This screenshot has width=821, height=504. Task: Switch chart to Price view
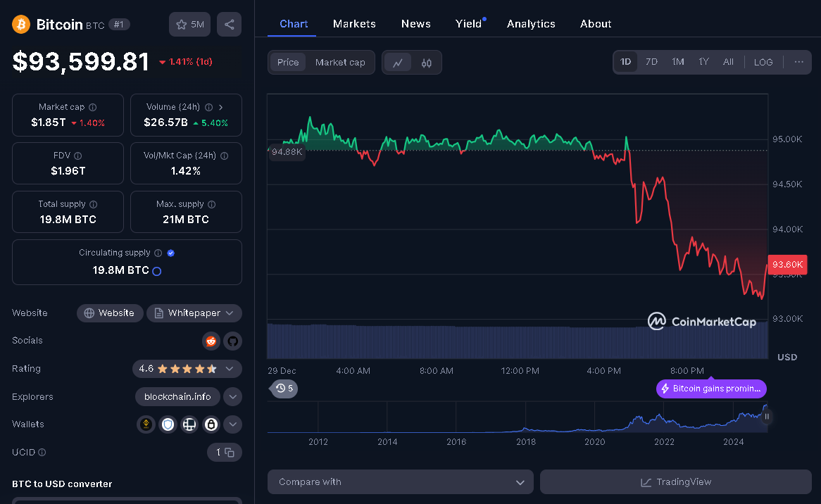coord(288,62)
